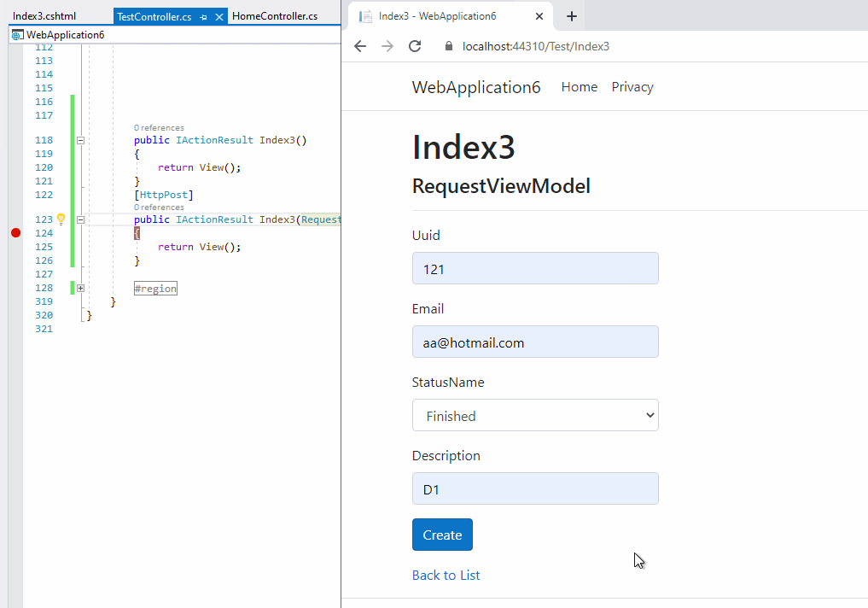The image size is (868, 608).
Task: Click inside the Email input field
Action: 535,342
